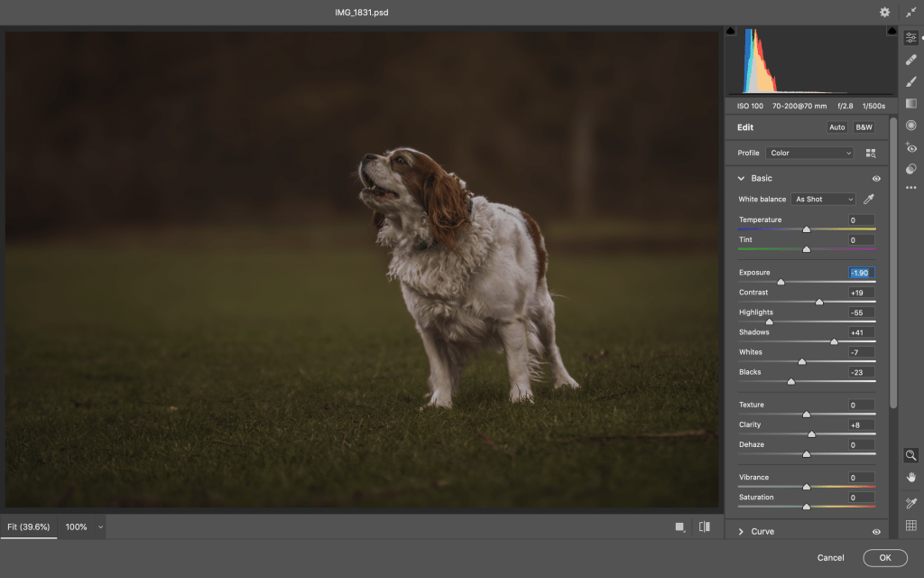Viewport: 924px width, 578px height.
Task: Open the Profile dropdown showing Color
Action: coord(809,154)
